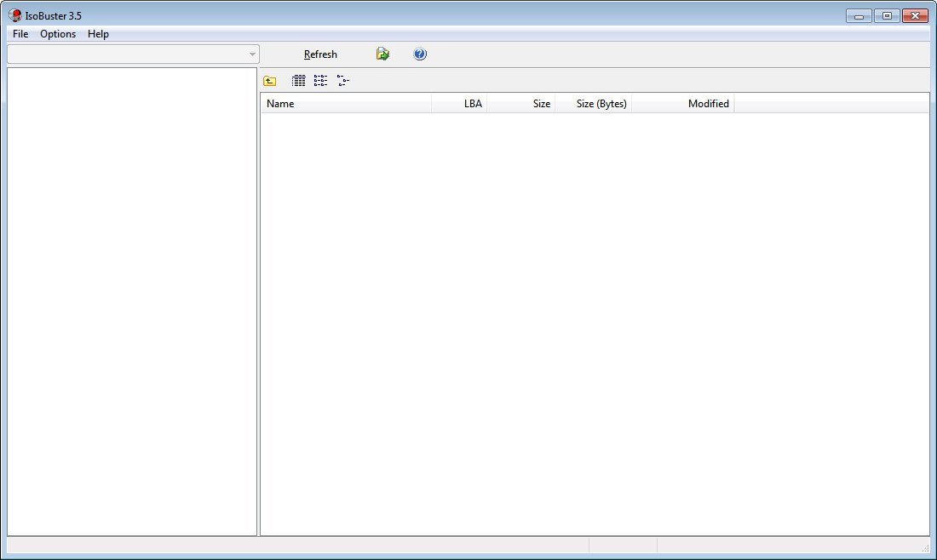The image size is (937, 560).
Task: Go up one folder level
Action: tap(268, 79)
